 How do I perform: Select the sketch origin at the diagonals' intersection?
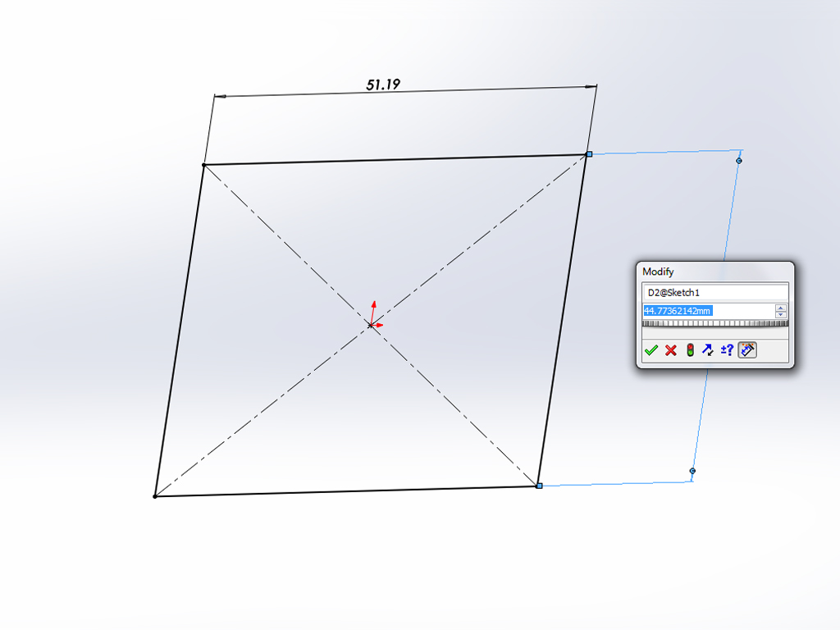click(371, 325)
